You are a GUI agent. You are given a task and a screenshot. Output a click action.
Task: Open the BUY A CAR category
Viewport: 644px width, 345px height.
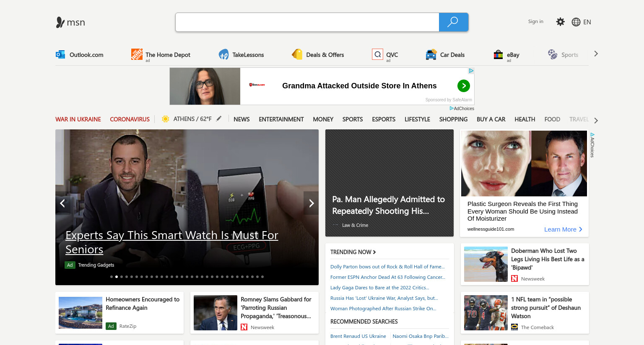click(491, 119)
